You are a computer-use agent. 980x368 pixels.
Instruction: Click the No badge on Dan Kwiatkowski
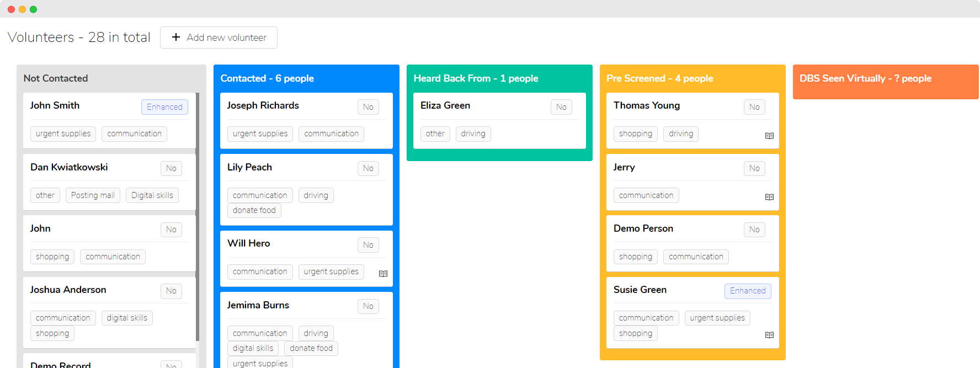(171, 168)
